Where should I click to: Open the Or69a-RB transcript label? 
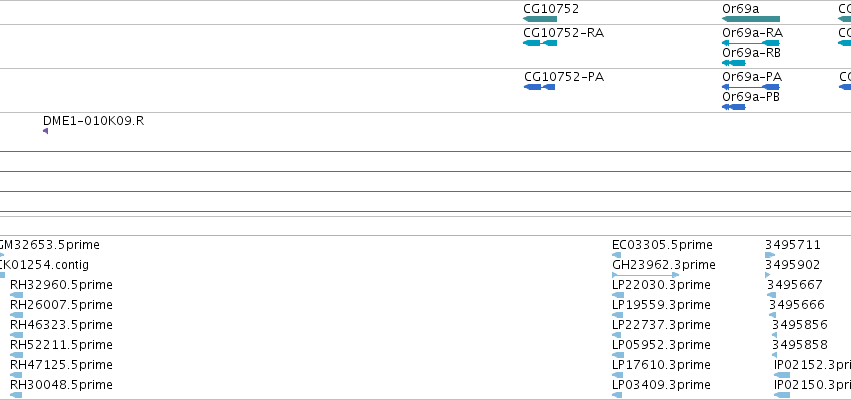click(x=751, y=53)
